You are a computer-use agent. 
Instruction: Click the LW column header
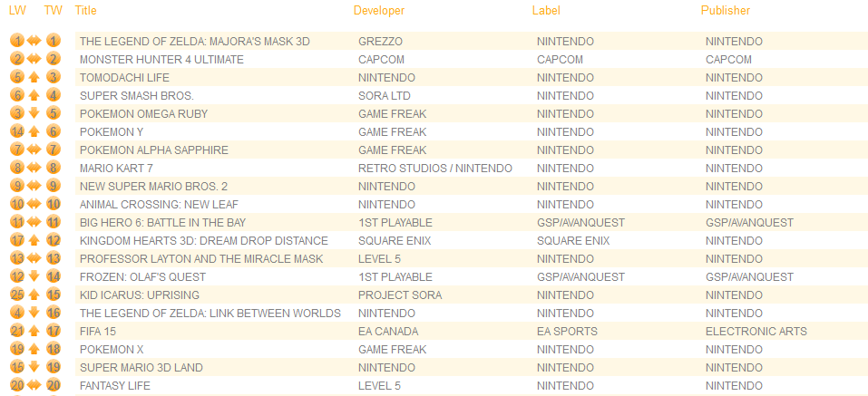coord(18,11)
